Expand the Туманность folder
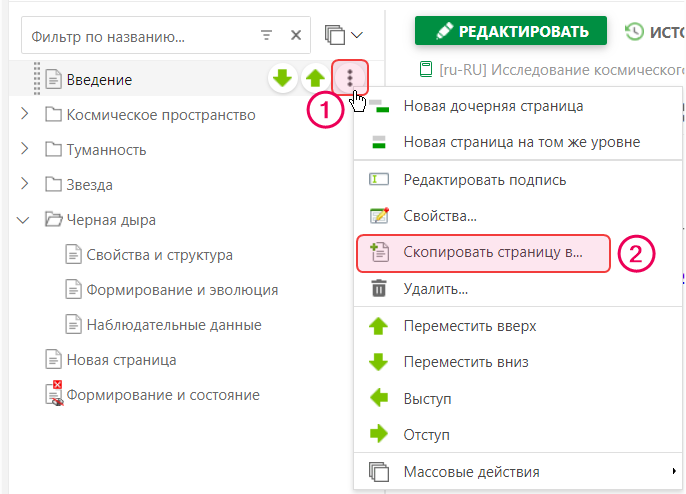 click(25, 150)
